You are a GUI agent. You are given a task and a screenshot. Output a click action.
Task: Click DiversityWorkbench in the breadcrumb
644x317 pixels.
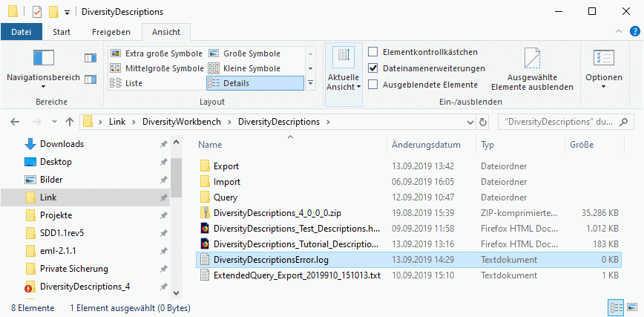(182, 122)
